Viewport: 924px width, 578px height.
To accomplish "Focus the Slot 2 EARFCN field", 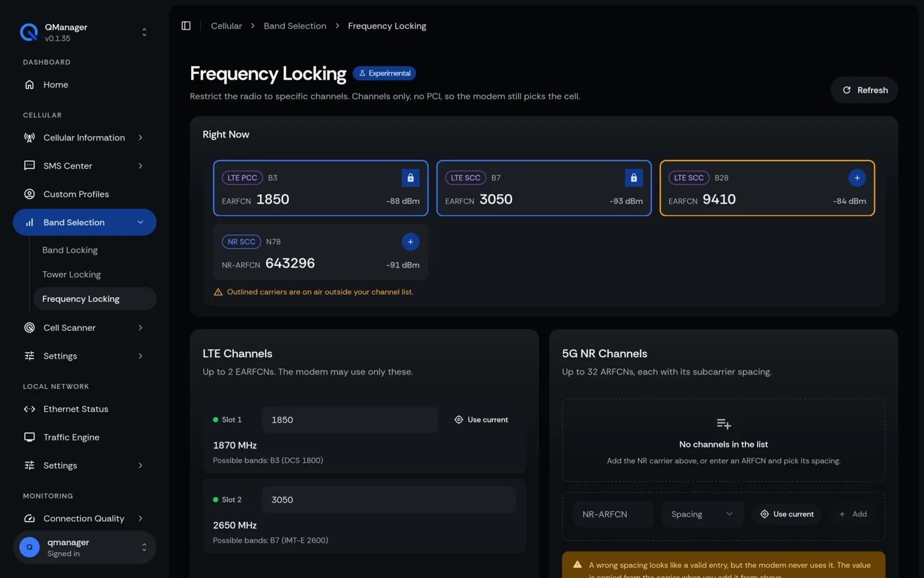I will 389,500.
